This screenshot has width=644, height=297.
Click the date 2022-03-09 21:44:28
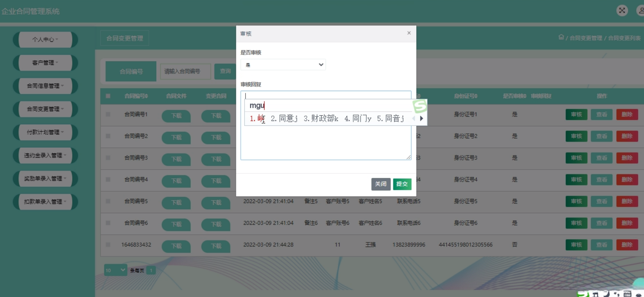(268, 245)
